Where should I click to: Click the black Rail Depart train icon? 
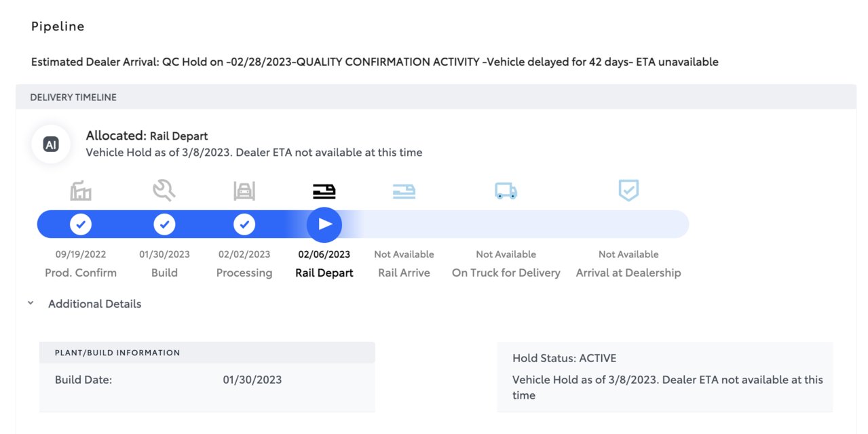point(324,192)
